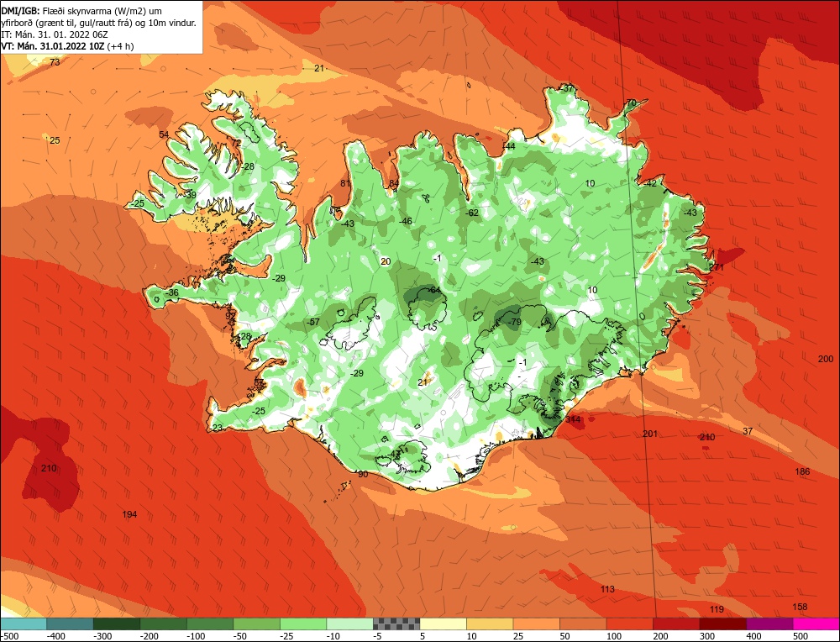840x642 pixels.
Task: Click the map value 70 at the northeast peninsula
Action: point(631,103)
